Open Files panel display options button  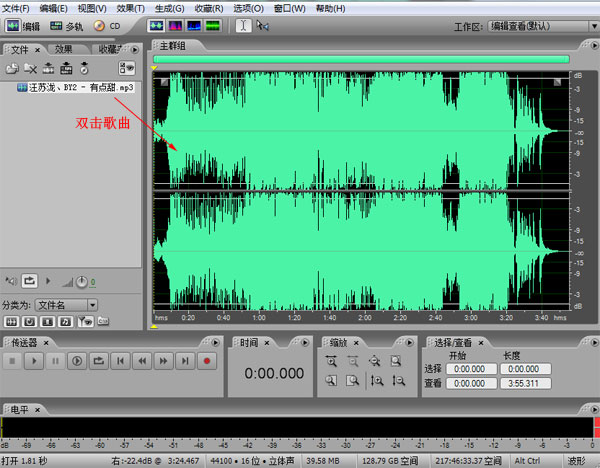click(126, 68)
